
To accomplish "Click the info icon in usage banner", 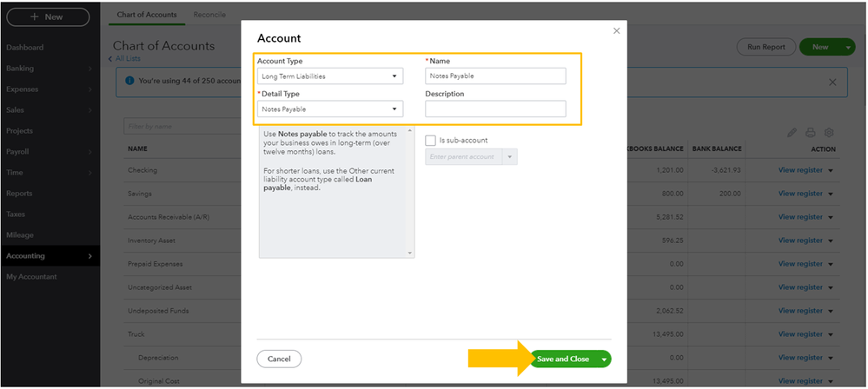I will point(130,81).
